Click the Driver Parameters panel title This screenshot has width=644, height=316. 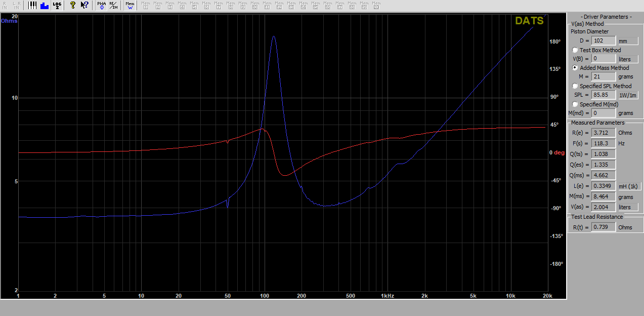(606, 17)
